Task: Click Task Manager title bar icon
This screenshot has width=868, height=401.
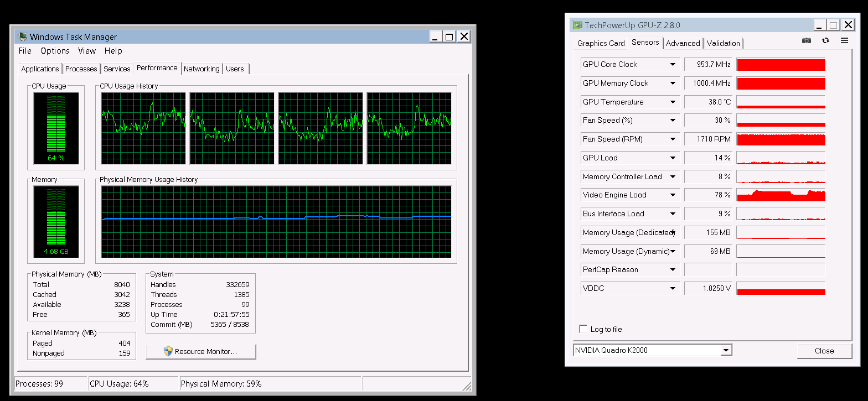Action: click(x=23, y=37)
